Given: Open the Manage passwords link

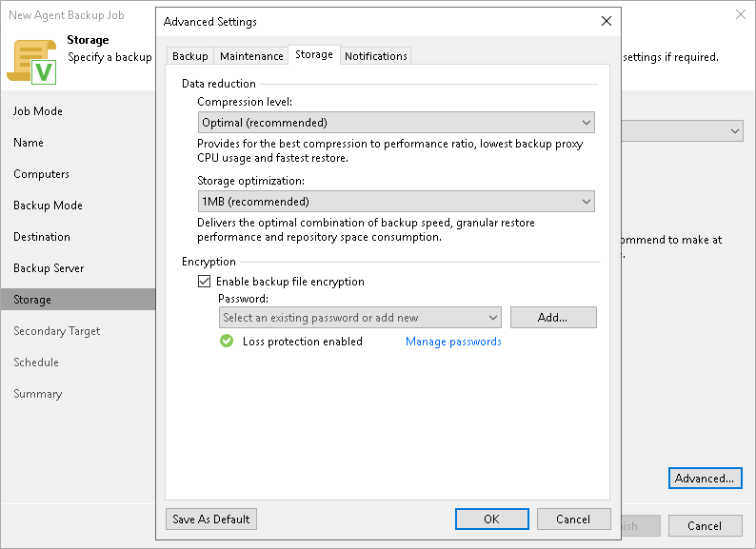Looking at the screenshot, I should [x=453, y=342].
